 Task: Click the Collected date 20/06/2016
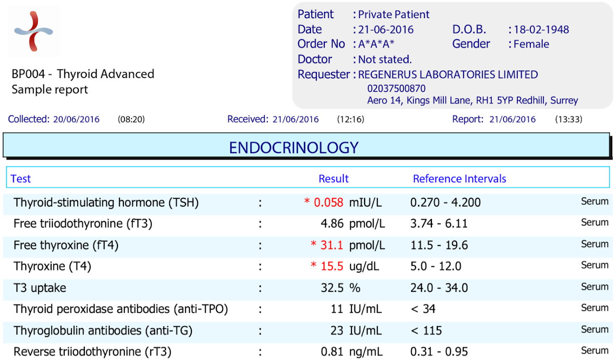[x=76, y=119]
